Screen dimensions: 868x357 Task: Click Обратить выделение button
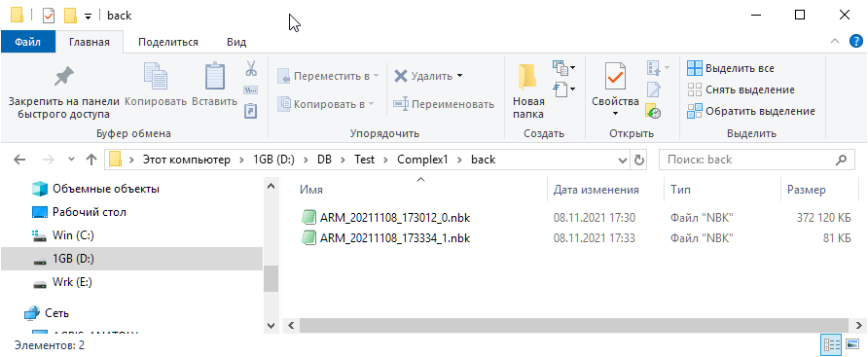click(750, 111)
